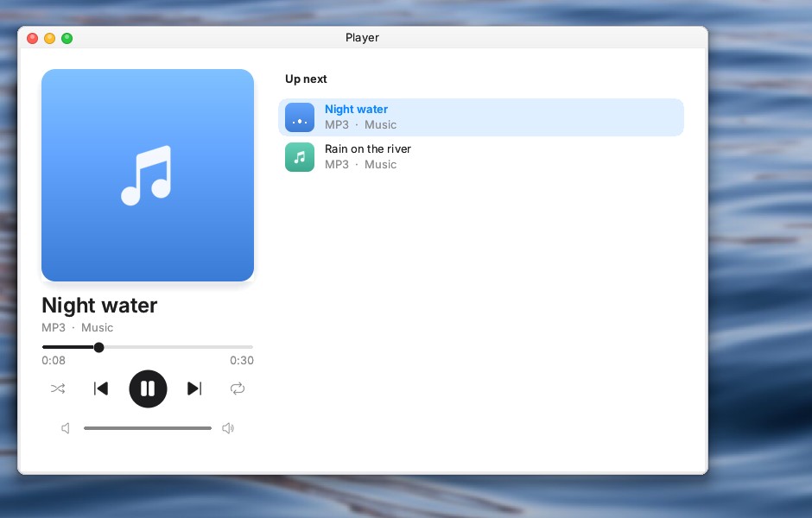Click the low volume speaker icon
812x518 pixels.
pos(66,428)
